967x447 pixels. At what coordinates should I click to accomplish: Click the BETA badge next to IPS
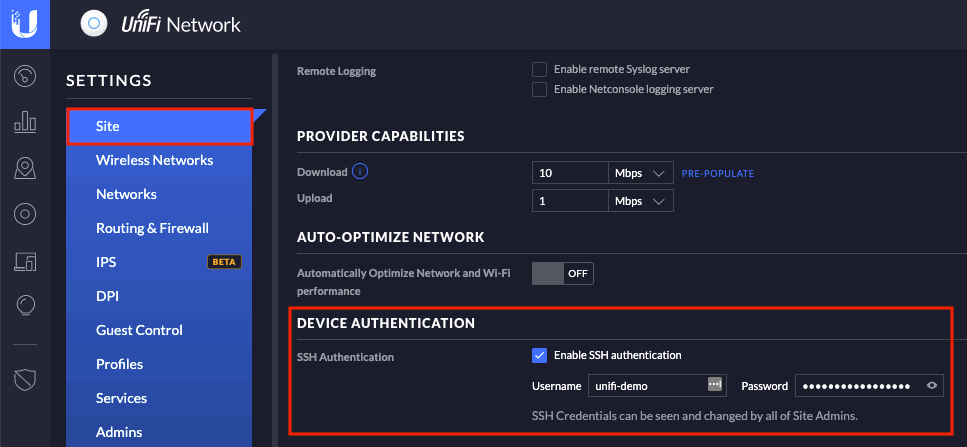point(224,262)
